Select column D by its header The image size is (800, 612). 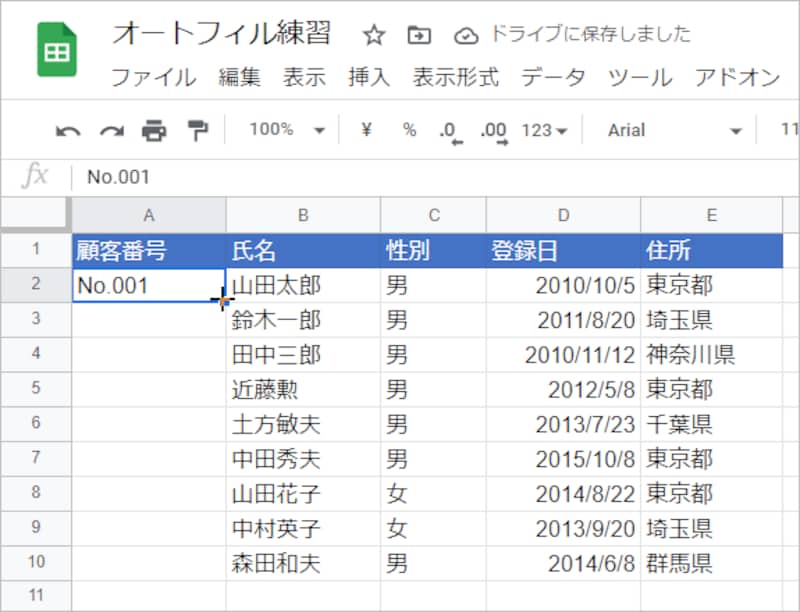(562, 215)
